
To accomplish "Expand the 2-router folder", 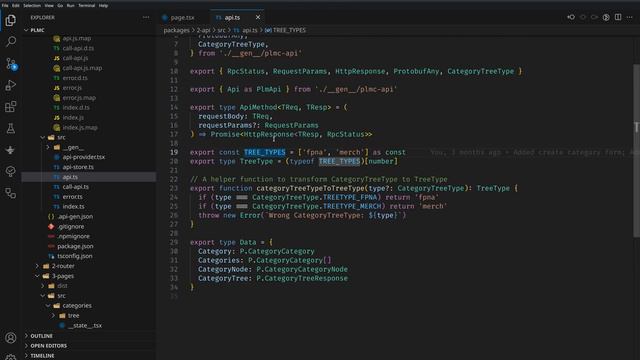I will 63,266.
